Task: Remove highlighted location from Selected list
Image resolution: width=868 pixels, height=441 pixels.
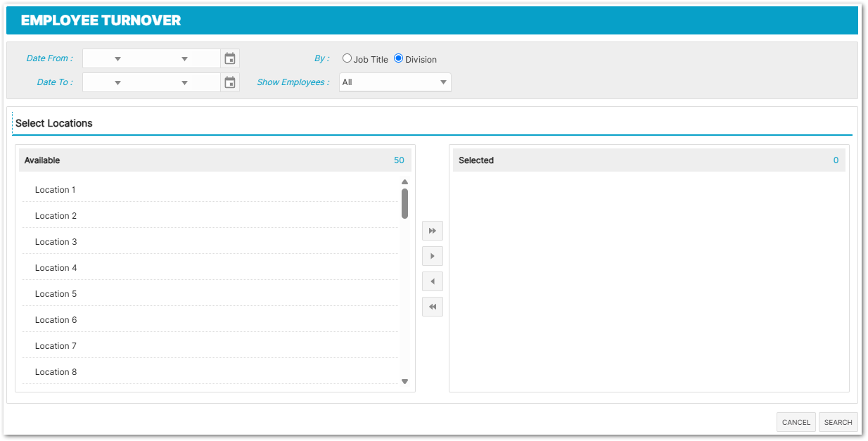Action: [433, 282]
